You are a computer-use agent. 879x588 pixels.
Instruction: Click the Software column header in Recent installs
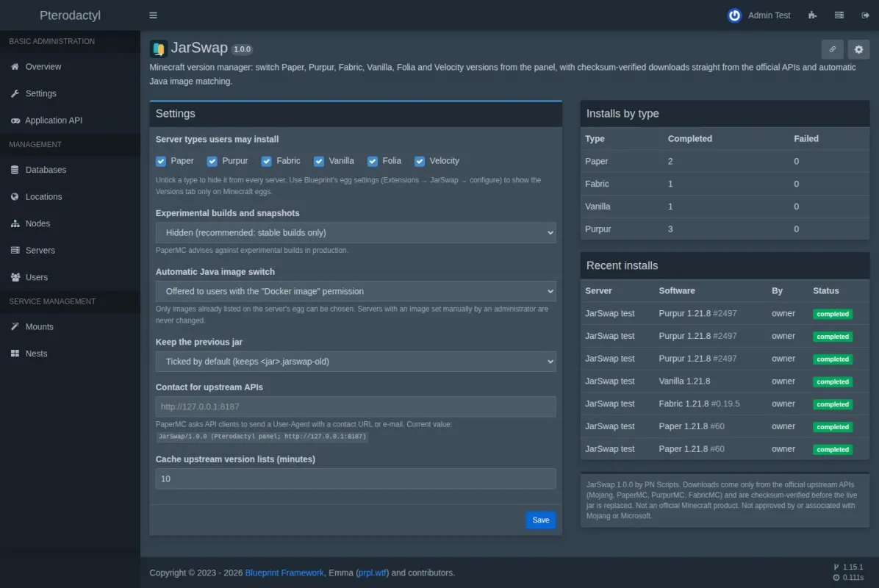click(x=677, y=290)
